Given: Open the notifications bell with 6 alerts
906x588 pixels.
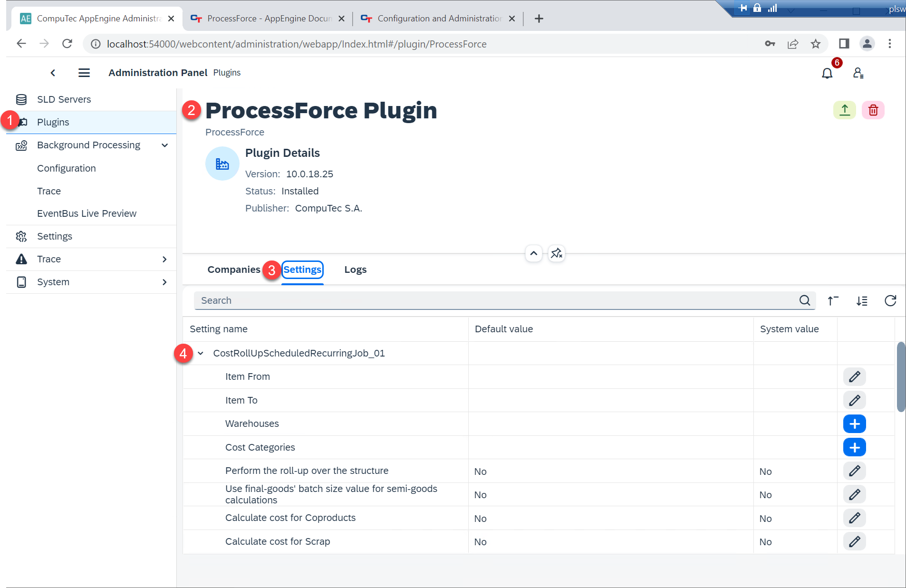Looking at the screenshot, I should 827,73.
